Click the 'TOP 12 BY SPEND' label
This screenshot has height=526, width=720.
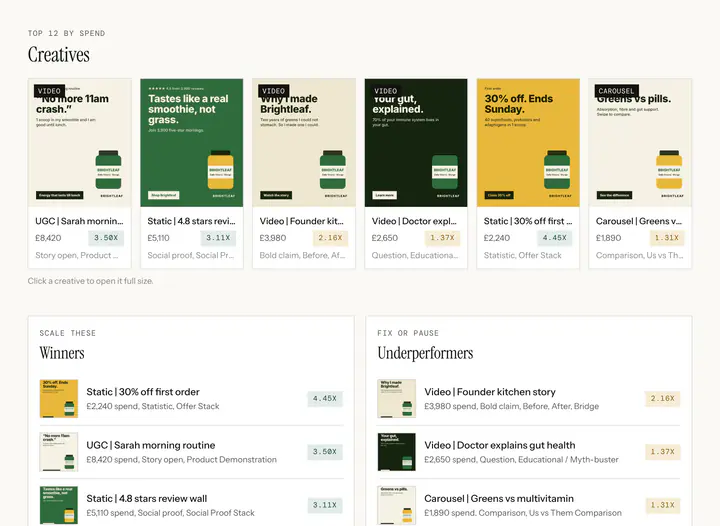click(x=67, y=33)
